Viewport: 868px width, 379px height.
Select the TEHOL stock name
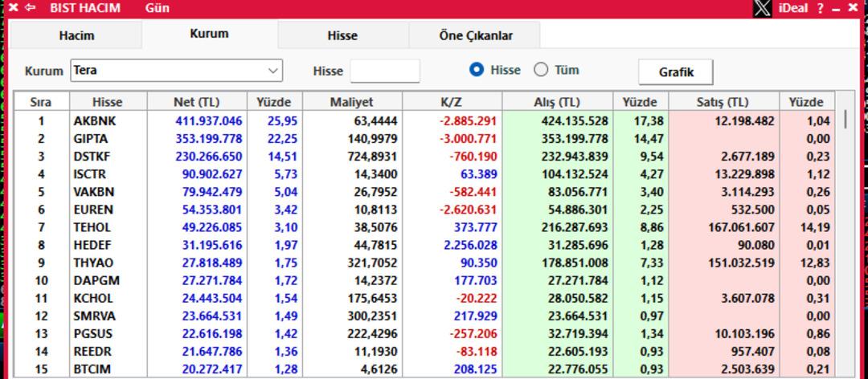pyautogui.click(x=92, y=227)
